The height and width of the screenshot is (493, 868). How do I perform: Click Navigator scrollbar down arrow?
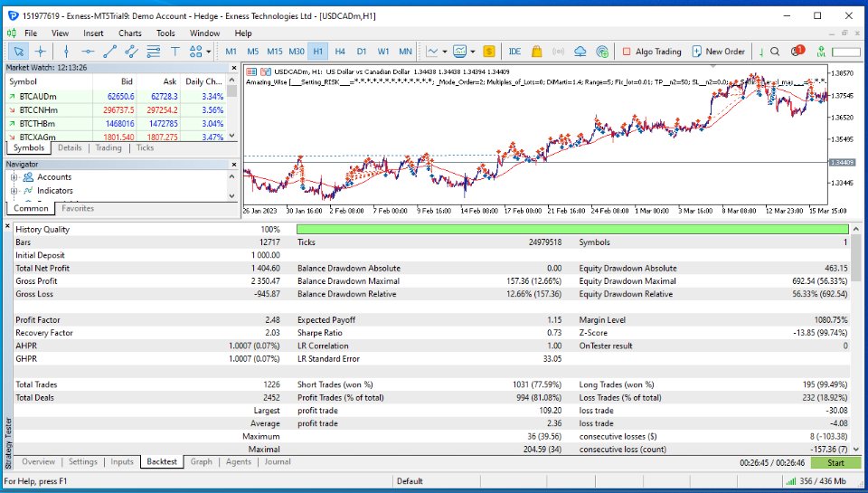pyautogui.click(x=232, y=195)
